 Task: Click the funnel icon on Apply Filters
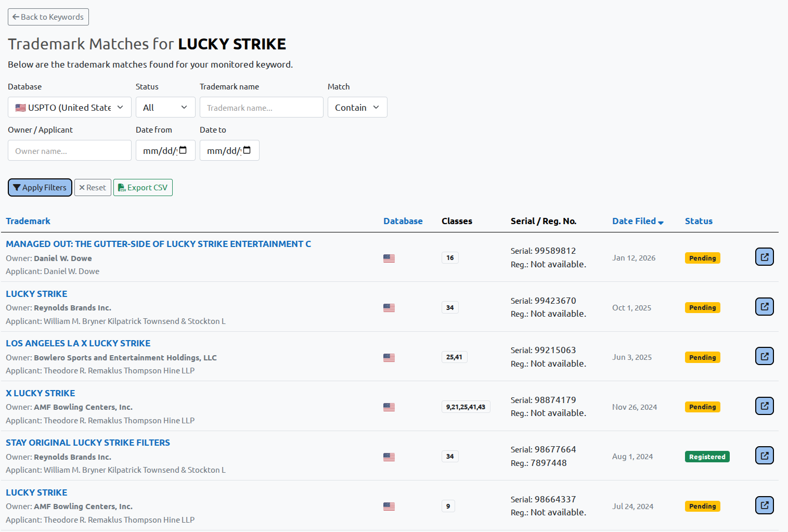(17, 187)
